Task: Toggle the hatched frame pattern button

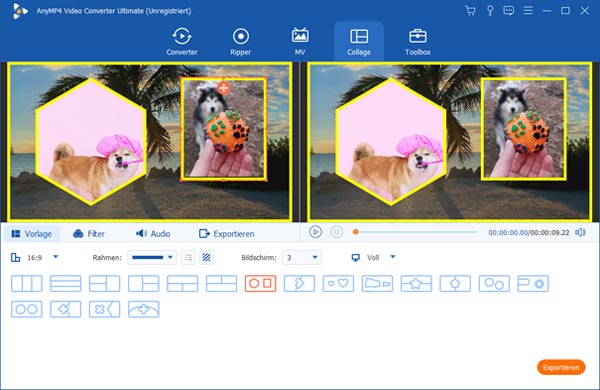Action: [x=206, y=258]
